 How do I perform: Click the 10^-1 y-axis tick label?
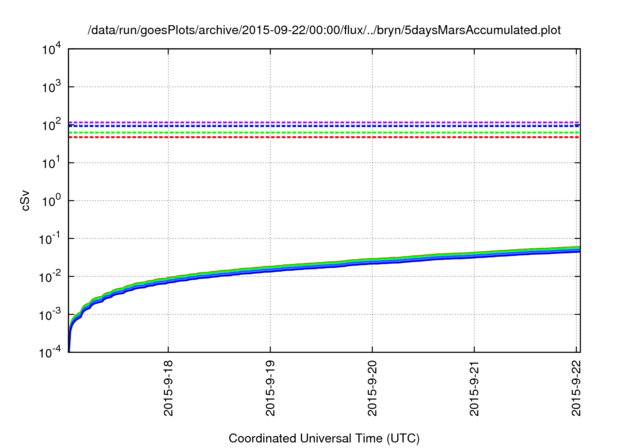click(x=50, y=239)
